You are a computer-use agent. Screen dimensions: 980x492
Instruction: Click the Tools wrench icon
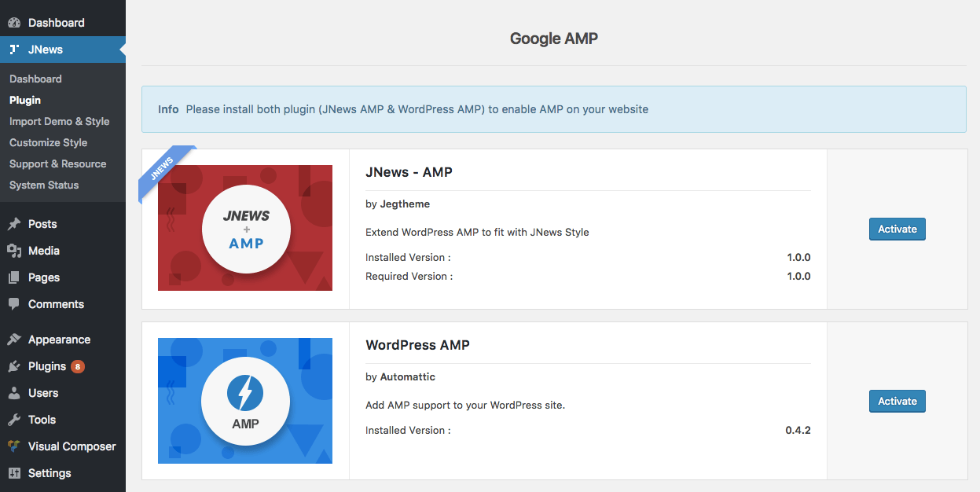click(14, 420)
